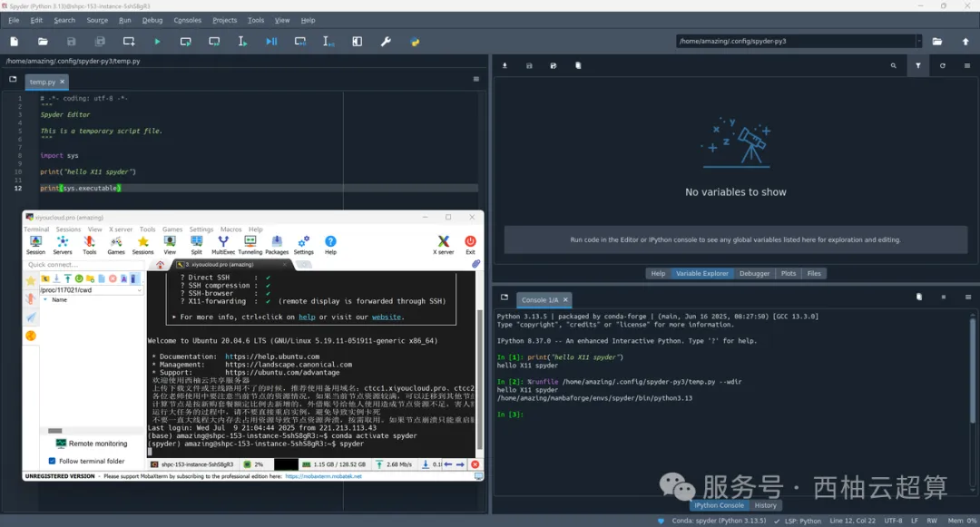Viewport: 980px width, 527px height.
Task: Create new cell with Spyder toolbar icon
Action: (129, 41)
